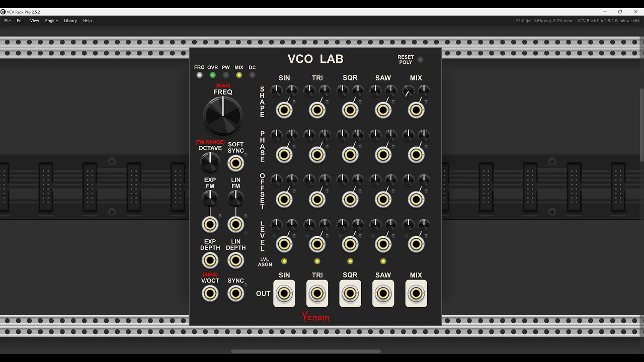The height and width of the screenshot is (362, 644).
Task: Click the LIN DEPTH input jack
Action: coord(235,260)
